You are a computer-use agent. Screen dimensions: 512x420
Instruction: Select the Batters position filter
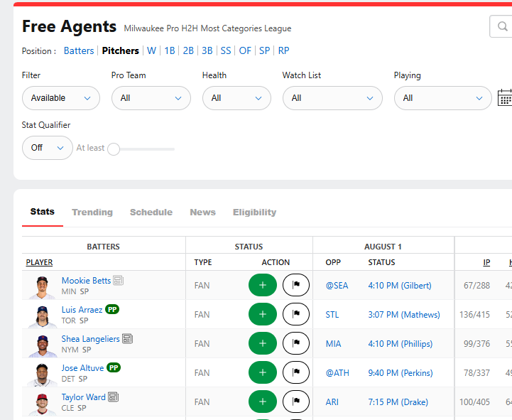pos(79,50)
